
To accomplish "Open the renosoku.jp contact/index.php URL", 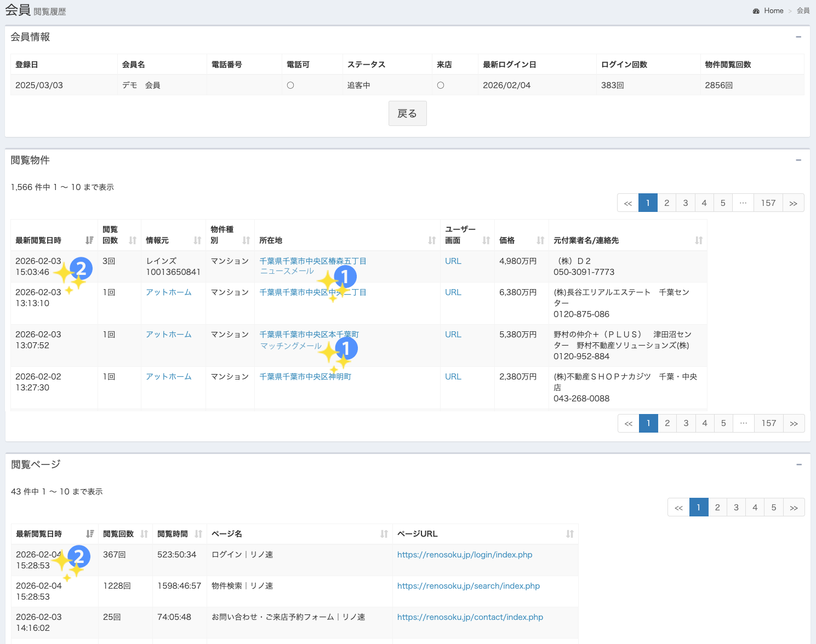I will [x=470, y=617].
